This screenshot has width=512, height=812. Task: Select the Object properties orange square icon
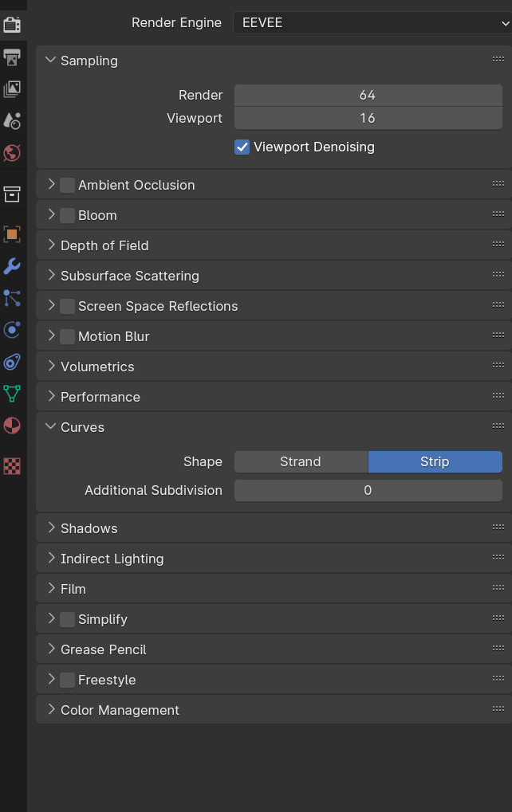(12, 234)
